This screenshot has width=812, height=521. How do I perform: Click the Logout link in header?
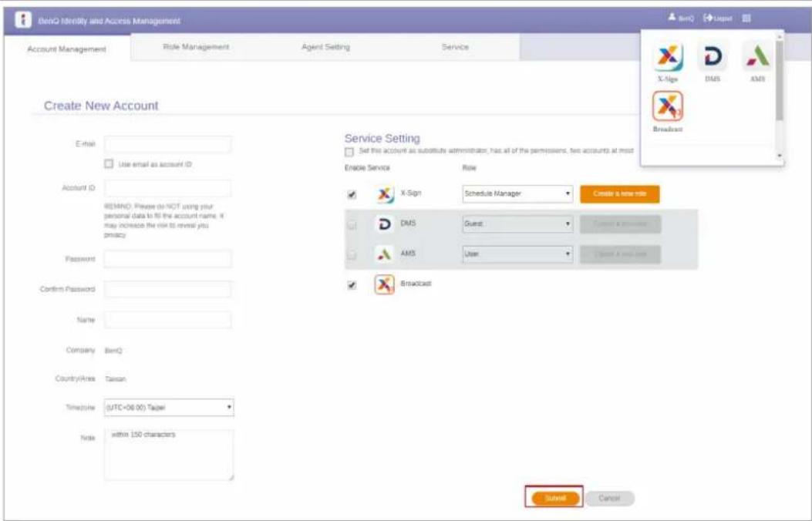(x=718, y=18)
